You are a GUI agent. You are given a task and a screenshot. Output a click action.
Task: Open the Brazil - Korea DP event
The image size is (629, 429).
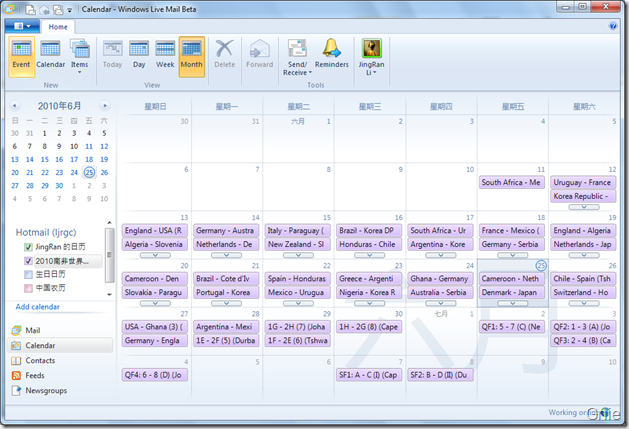click(369, 231)
